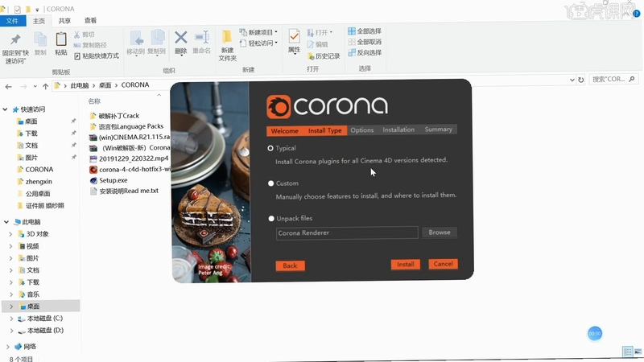Select Setup.exe in file list

(x=109, y=180)
